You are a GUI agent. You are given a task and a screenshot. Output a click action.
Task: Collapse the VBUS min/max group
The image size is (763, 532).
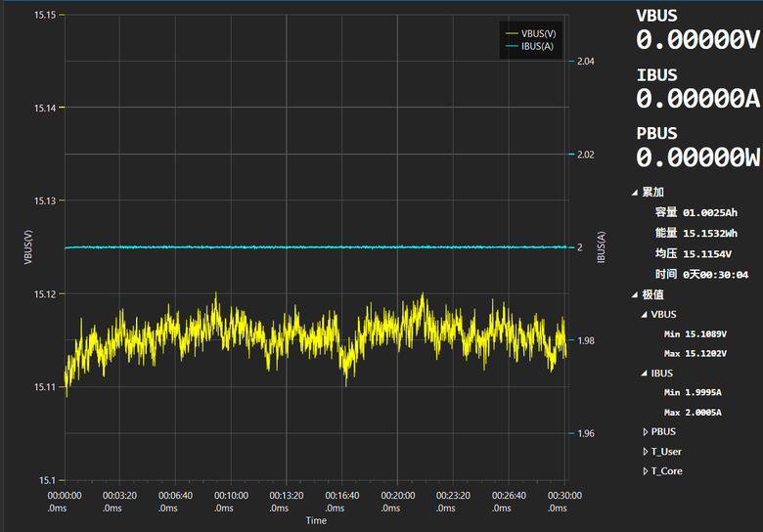(x=645, y=315)
